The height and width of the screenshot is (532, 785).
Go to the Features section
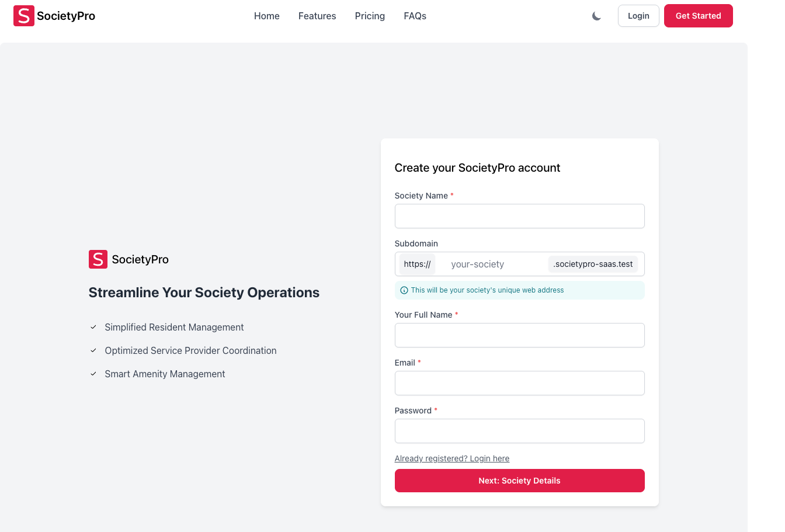317,16
